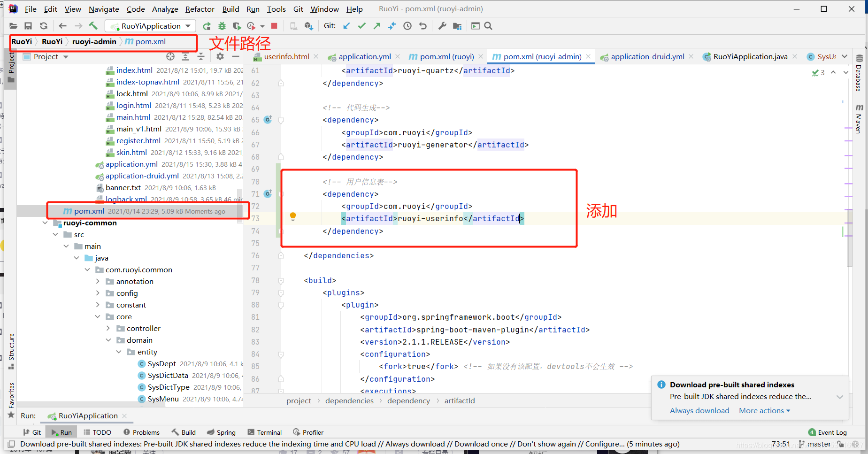Click the Save All toolbar icon
Screen dimensions: 868x454
click(x=28, y=26)
